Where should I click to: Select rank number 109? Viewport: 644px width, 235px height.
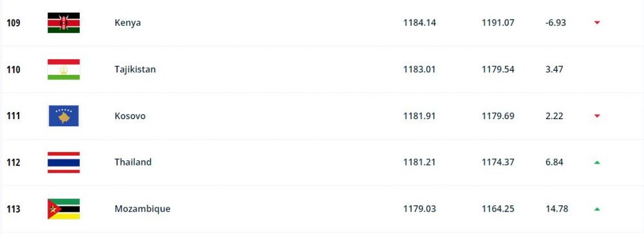click(x=14, y=23)
